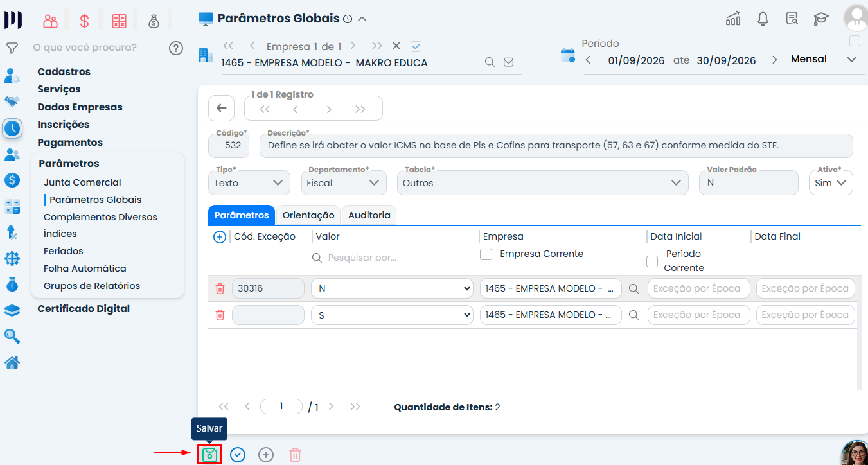Click the envelope icon beside company name
Screen dimensions: 868x465
coord(508,62)
